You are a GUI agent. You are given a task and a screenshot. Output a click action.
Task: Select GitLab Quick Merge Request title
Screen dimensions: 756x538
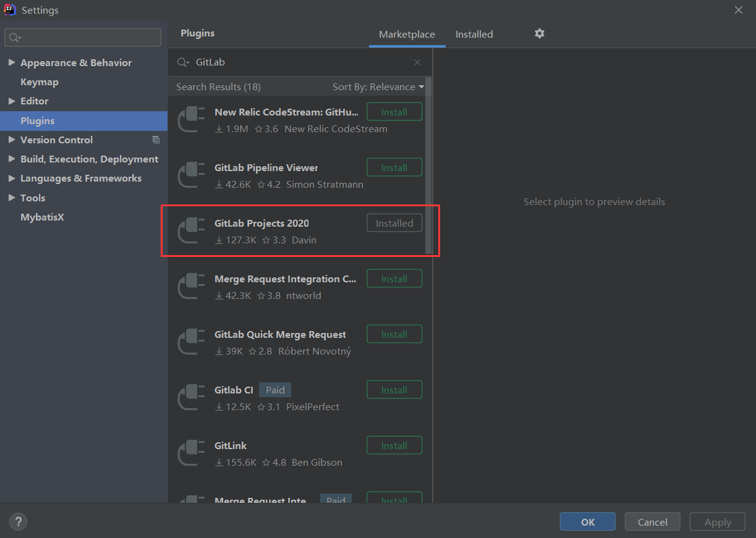(x=280, y=334)
